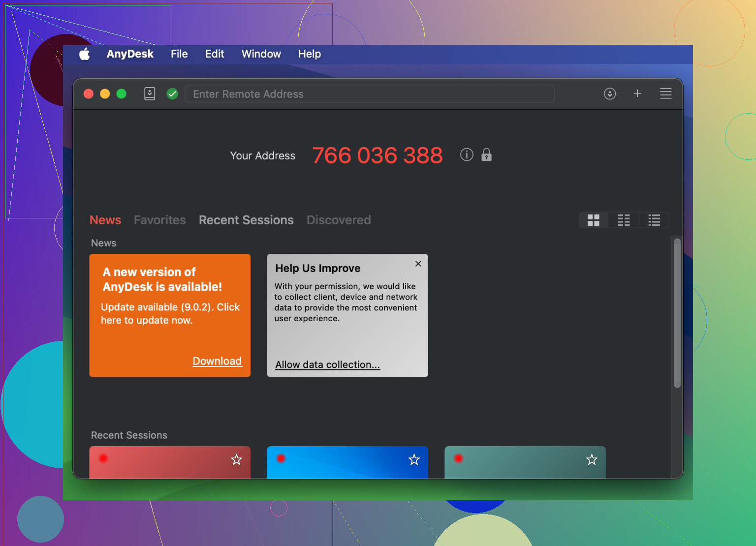Select the tiles grid view
The height and width of the screenshot is (546, 756).
[x=594, y=220]
